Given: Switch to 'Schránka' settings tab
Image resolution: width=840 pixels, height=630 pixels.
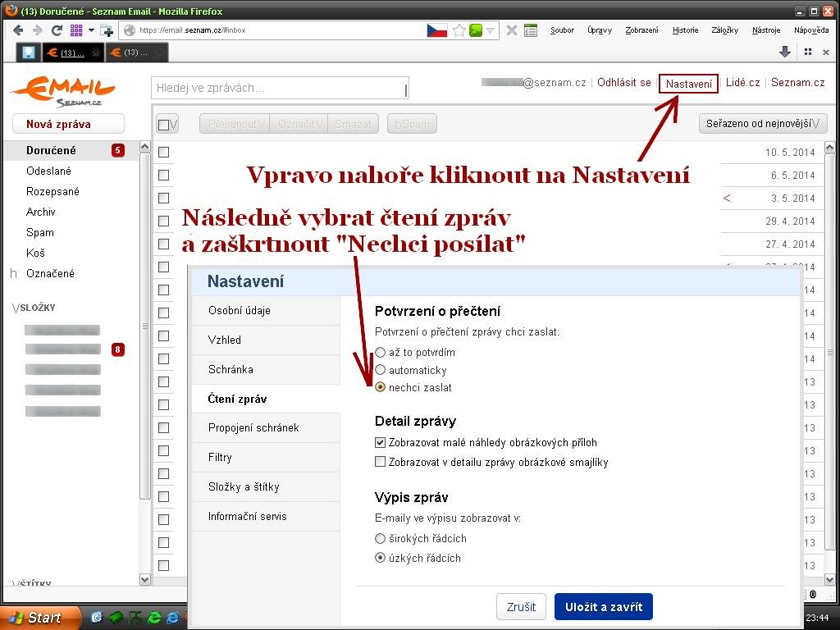Looking at the screenshot, I should click(267, 370).
